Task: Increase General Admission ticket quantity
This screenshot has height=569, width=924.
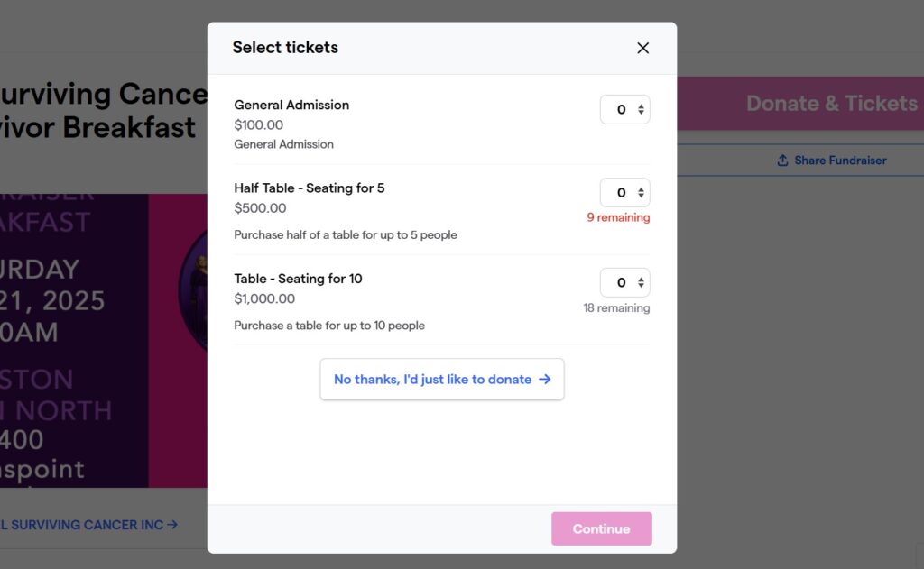Action: tap(642, 106)
